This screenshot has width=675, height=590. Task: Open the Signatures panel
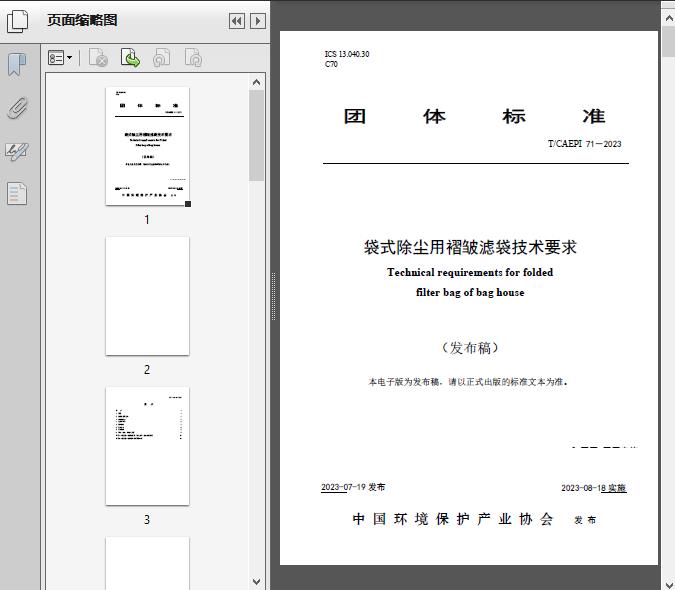point(17,151)
